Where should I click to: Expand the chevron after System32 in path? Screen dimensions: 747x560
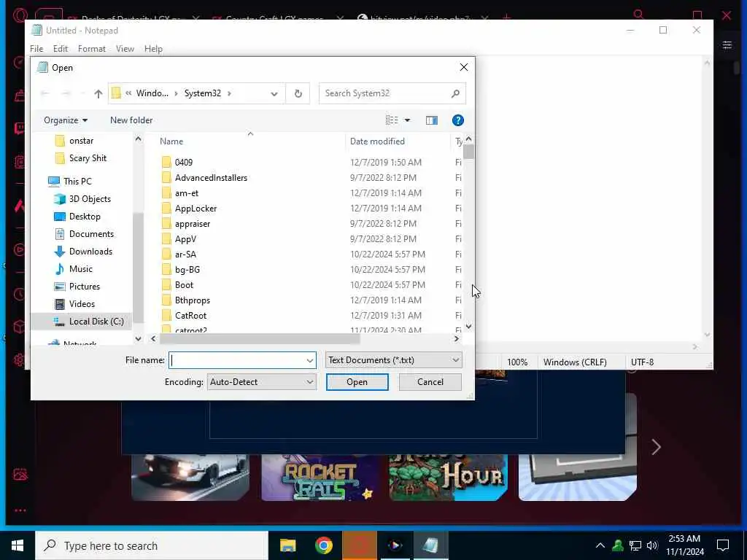click(230, 93)
